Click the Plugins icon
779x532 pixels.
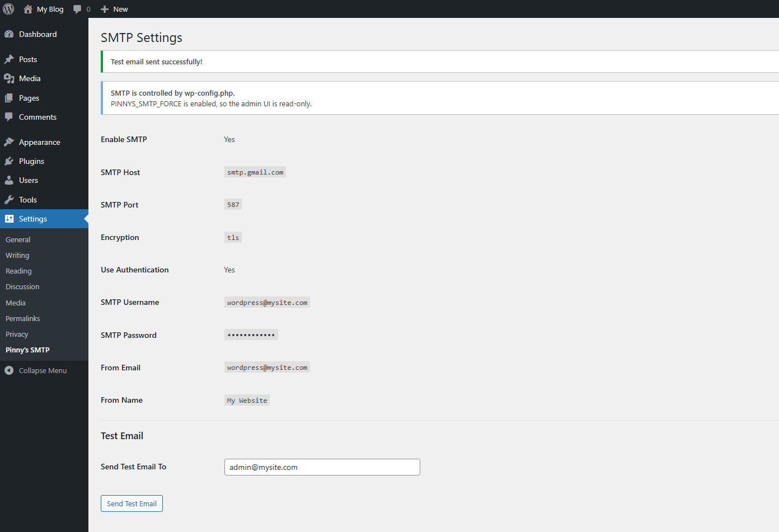point(10,161)
